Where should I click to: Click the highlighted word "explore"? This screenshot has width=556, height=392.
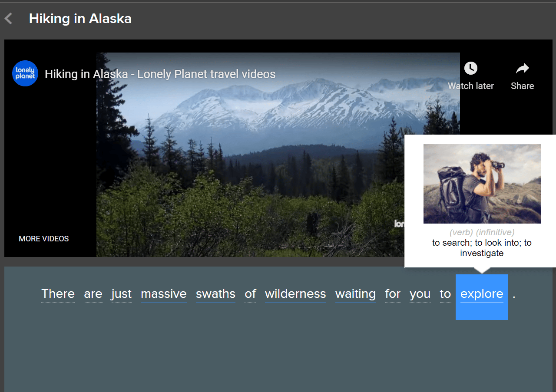[481, 295]
